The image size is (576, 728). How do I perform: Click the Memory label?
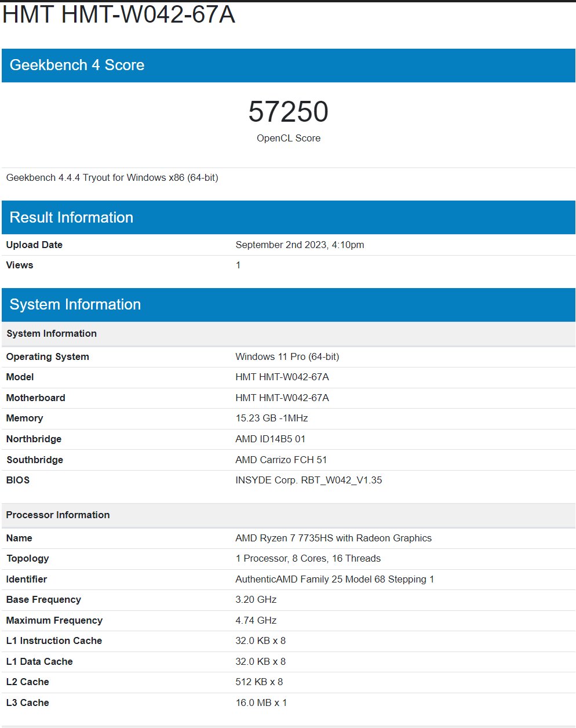tap(25, 418)
